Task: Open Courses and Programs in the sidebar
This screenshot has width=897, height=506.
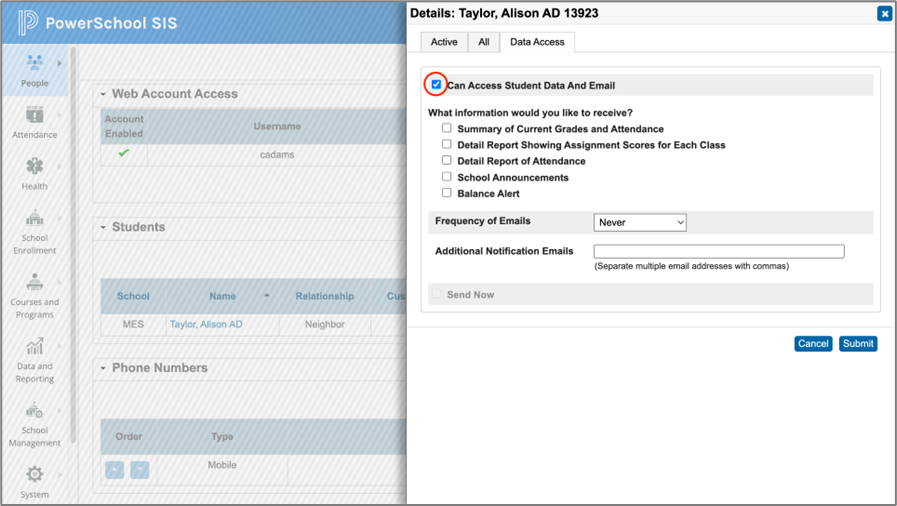Action: pyautogui.click(x=34, y=296)
